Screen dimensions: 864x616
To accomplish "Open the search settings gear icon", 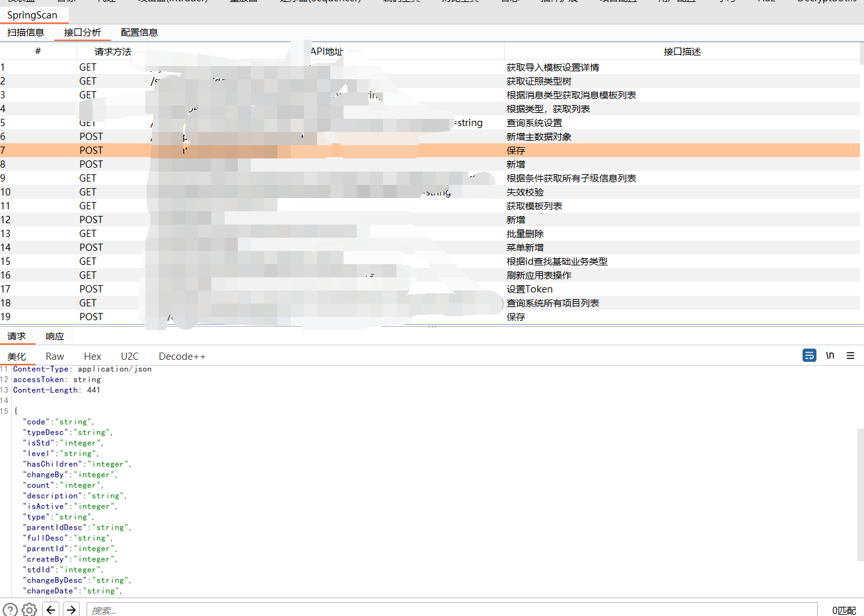I will tap(29, 609).
